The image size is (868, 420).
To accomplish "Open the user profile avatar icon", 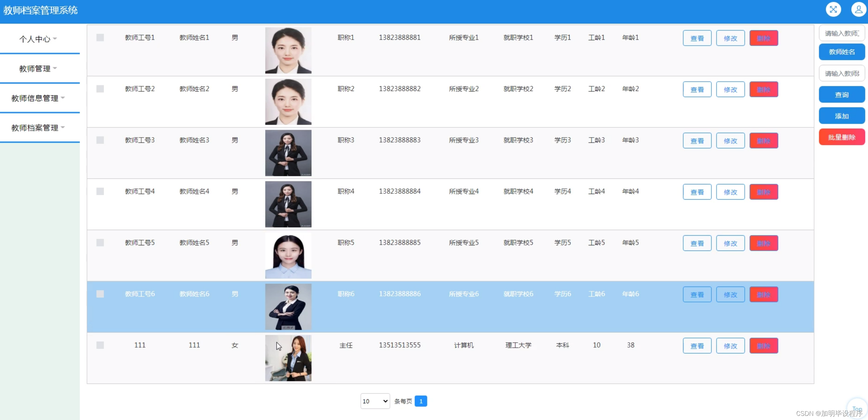I will pyautogui.click(x=858, y=9).
